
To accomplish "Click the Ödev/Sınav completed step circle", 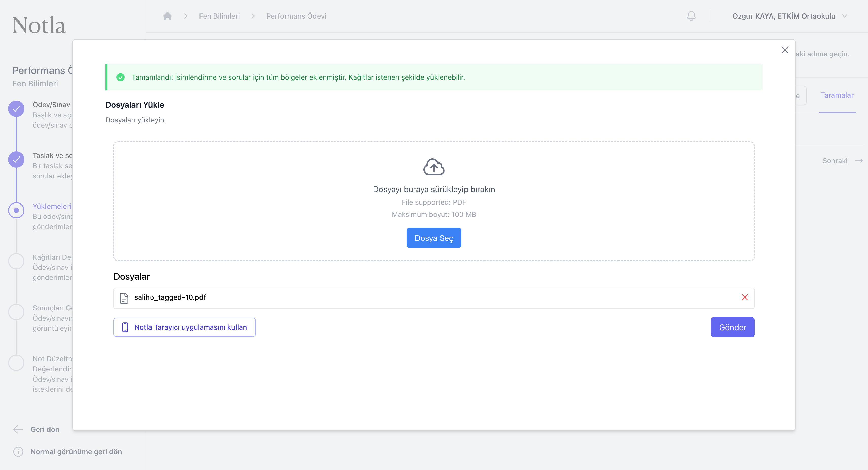I will click(16, 109).
